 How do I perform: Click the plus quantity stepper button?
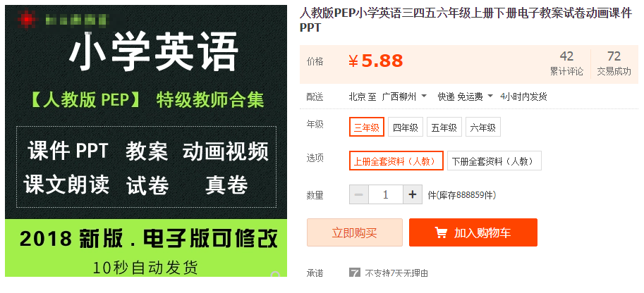413,194
